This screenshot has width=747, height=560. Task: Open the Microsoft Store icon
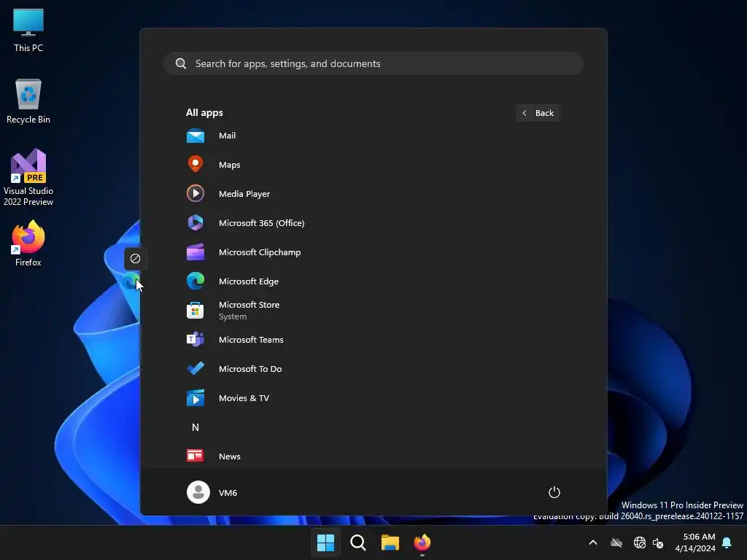click(x=196, y=311)
